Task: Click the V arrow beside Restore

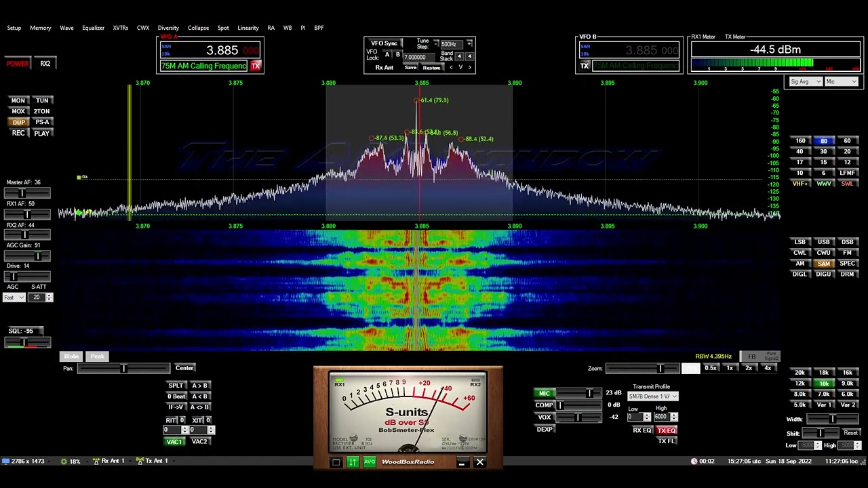Action: (460, 68)
